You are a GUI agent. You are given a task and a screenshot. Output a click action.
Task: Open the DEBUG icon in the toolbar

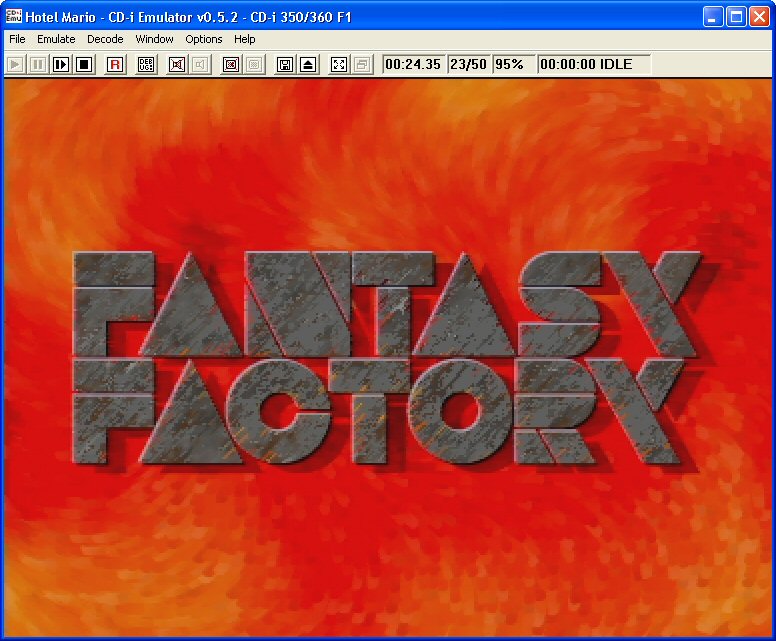pos(146,64)
